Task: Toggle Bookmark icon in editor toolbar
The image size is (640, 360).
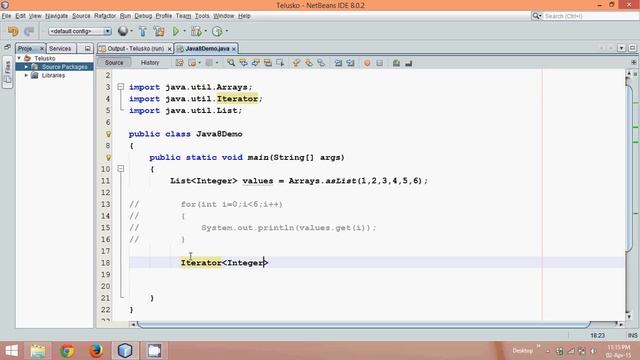Action: (321, 62)
